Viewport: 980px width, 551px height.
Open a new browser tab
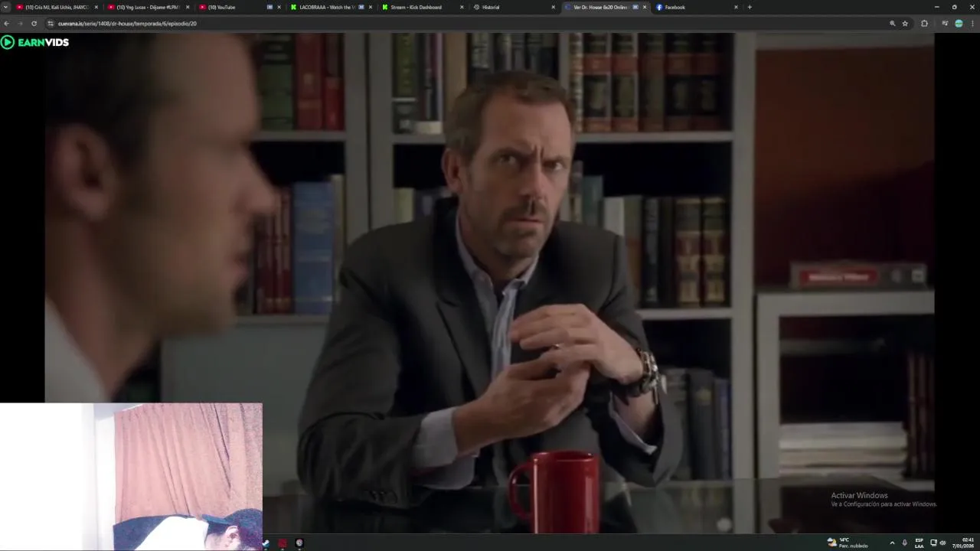(750, 7)
